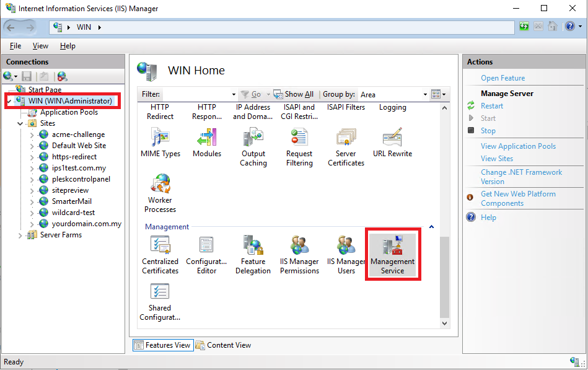Open the MIME Types feature
Screen dimensions: 588x370
[160, 143]
